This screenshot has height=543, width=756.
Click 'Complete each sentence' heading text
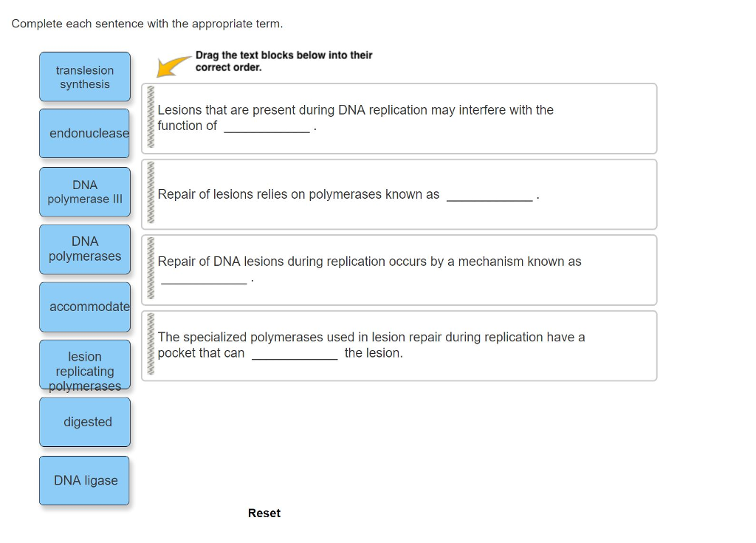[147, 24]
